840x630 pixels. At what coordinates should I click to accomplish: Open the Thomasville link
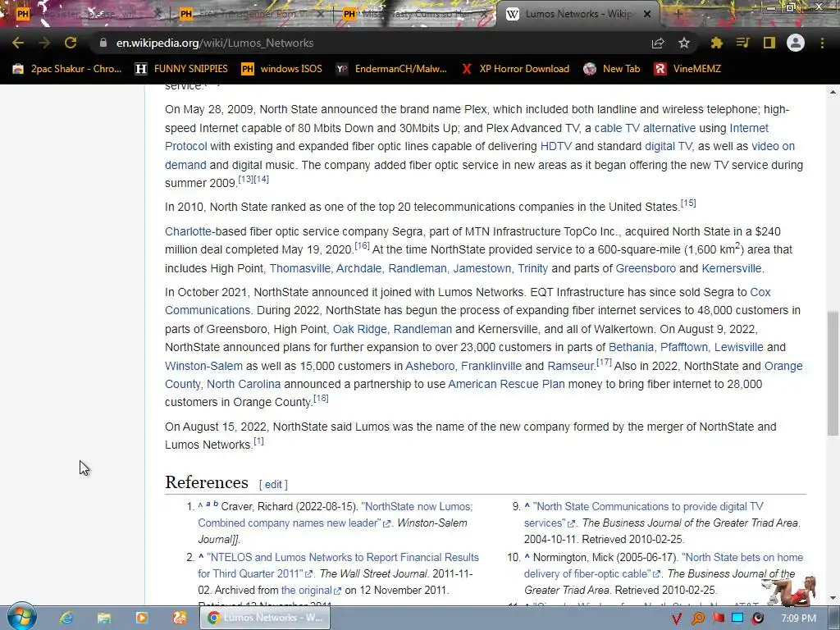[299, 268]
